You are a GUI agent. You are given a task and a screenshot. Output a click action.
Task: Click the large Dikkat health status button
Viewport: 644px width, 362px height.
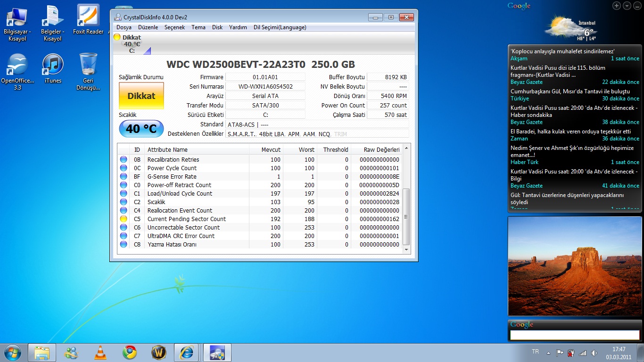tap(141, 96)
